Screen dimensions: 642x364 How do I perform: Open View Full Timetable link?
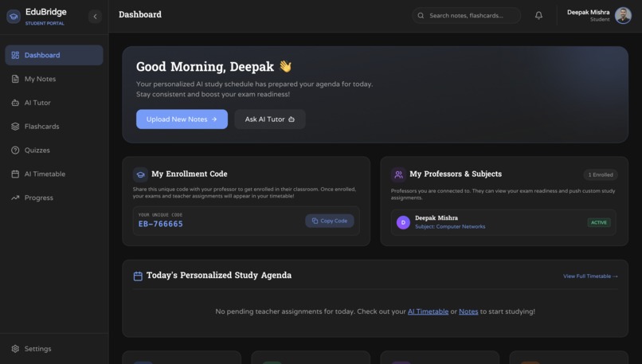click(590, 276)
